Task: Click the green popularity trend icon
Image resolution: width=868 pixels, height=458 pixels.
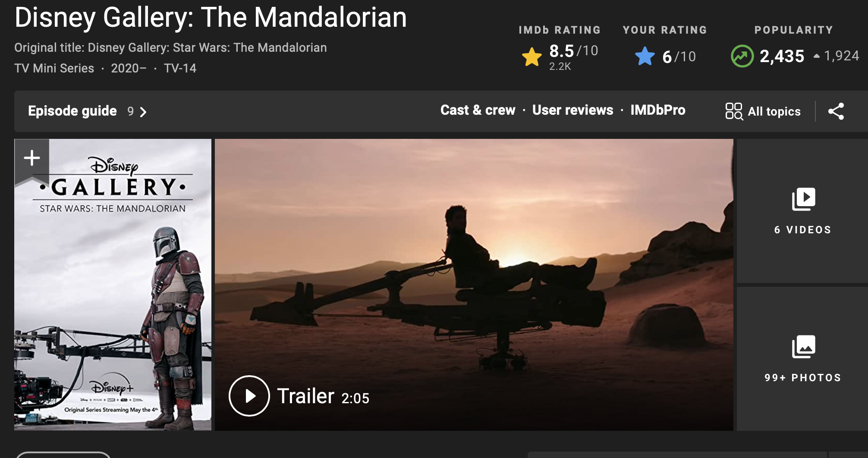Action: click(x=742, y=56)
